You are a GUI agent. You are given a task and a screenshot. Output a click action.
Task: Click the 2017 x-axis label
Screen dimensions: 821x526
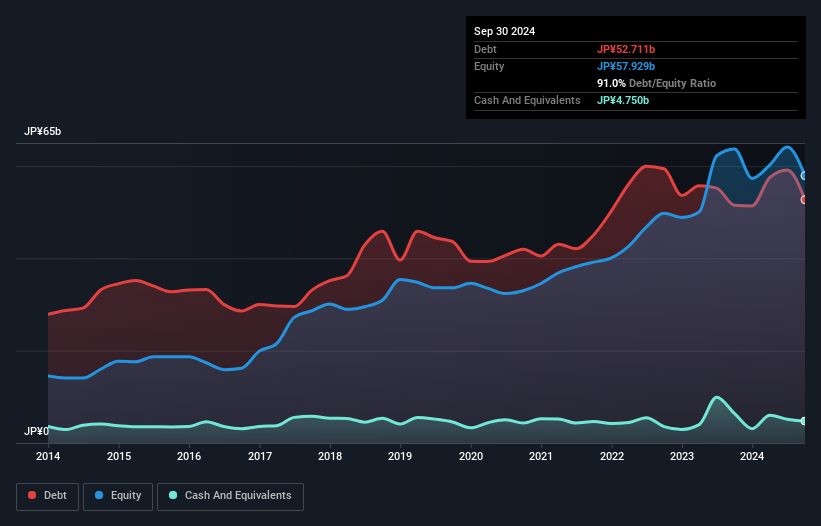(x=260, y=456)
